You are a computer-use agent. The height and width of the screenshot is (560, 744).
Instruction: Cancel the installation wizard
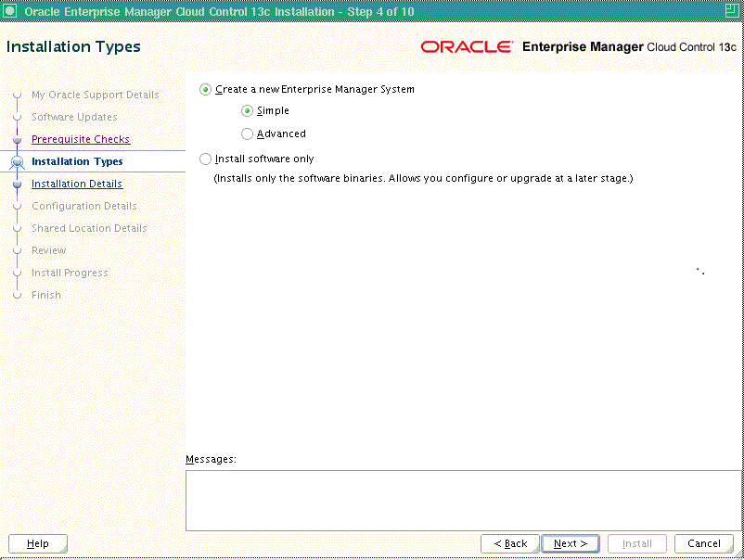click(704, 543)
